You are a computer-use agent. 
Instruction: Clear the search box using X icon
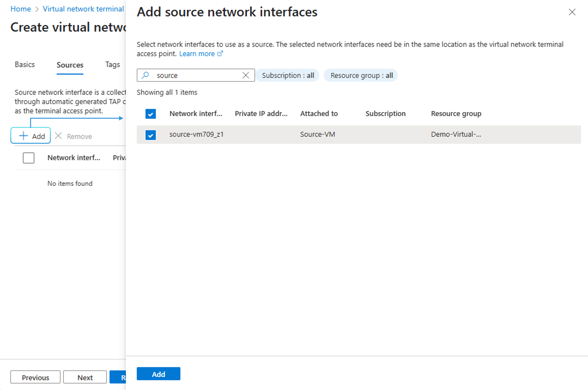point(246,75)
